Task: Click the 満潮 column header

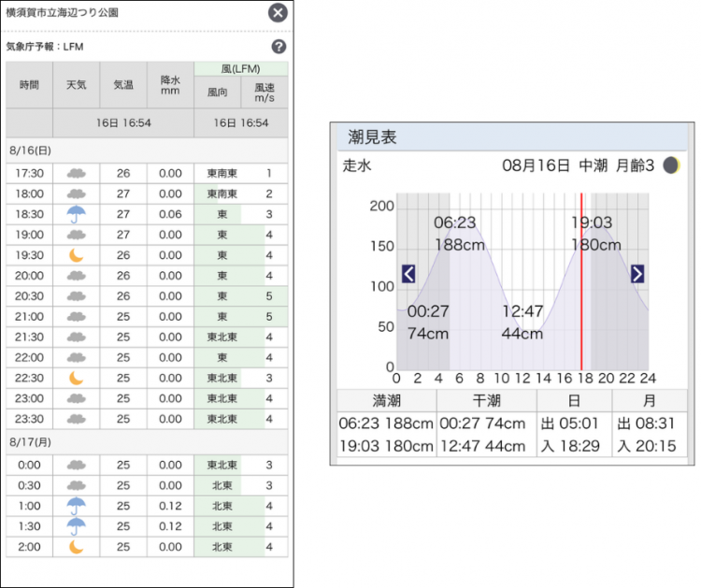Action: coord(387,401)
